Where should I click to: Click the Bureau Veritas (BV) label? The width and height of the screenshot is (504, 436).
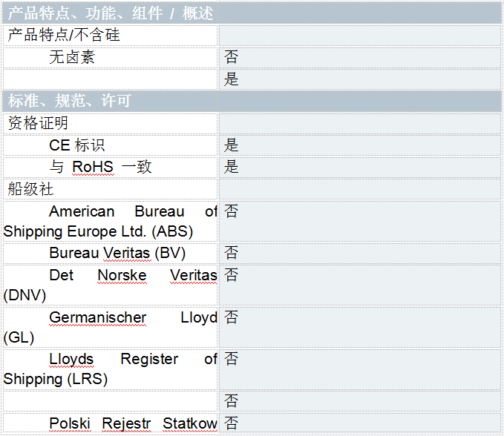(117, 253)
